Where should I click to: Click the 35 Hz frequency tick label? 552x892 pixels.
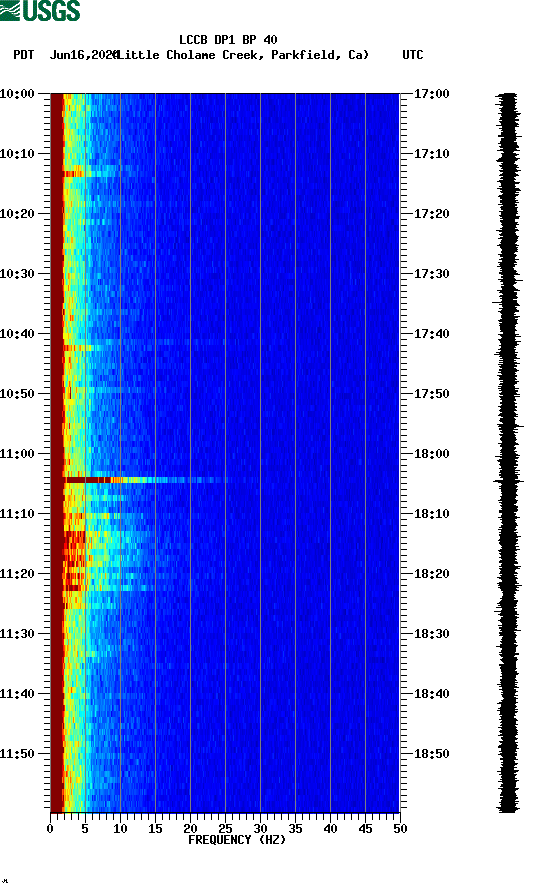click(x=295, y=829)
